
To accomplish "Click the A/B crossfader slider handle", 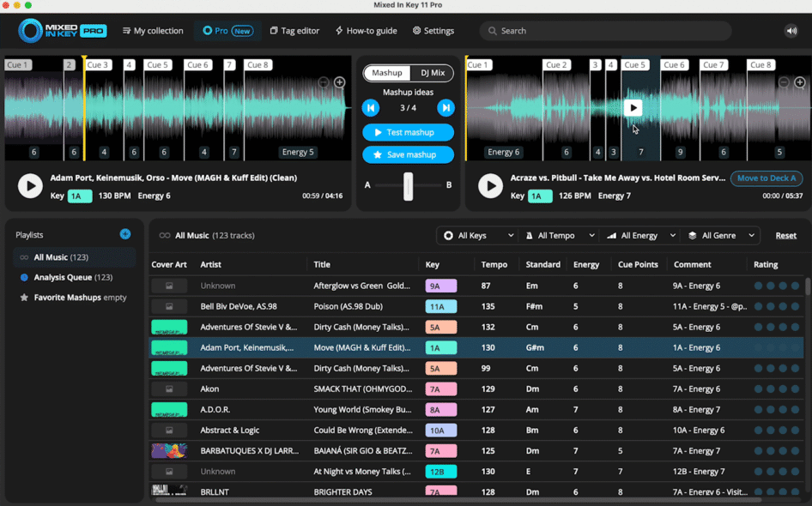I will click(409, 185).
